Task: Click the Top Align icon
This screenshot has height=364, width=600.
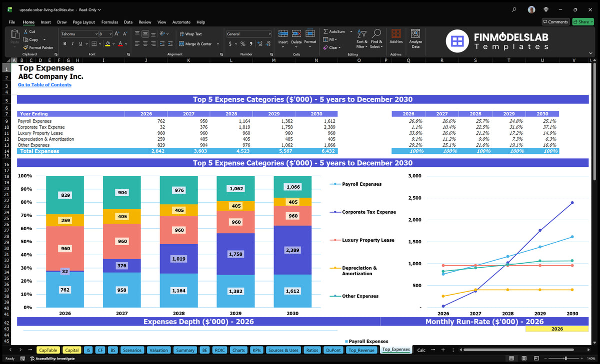Action: (x=137, y=34)
